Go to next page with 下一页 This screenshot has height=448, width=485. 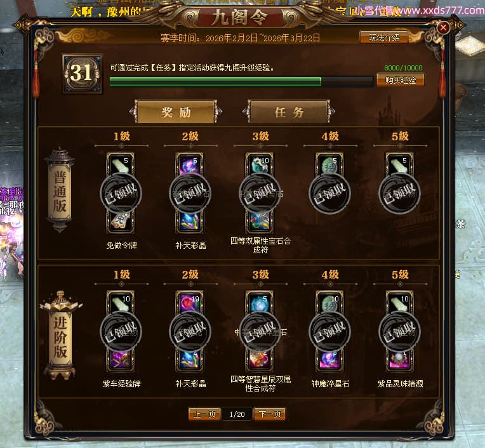[x=270, y=414]
